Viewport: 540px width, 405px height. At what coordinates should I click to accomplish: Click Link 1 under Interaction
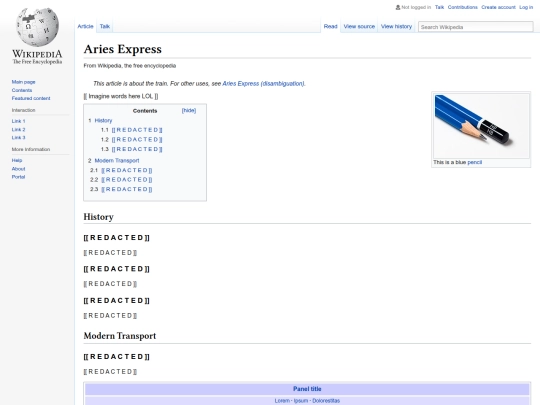(18, 121)
